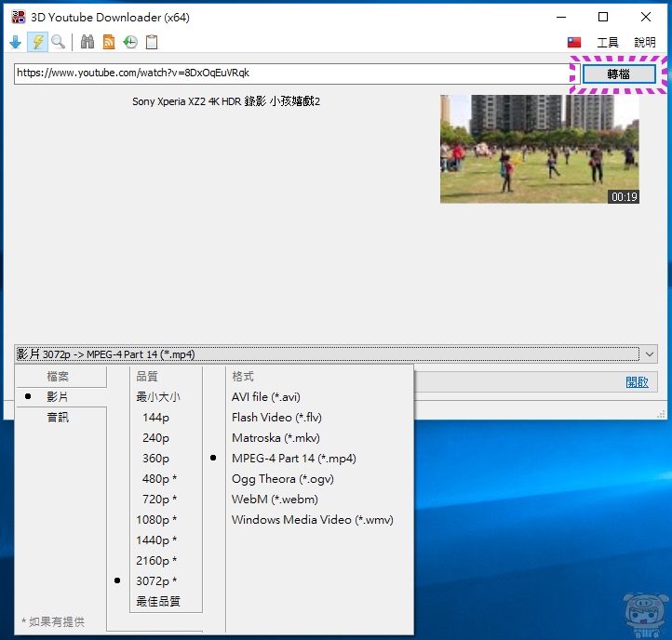Click the Taiwan flag language icon

click(574, 43)
